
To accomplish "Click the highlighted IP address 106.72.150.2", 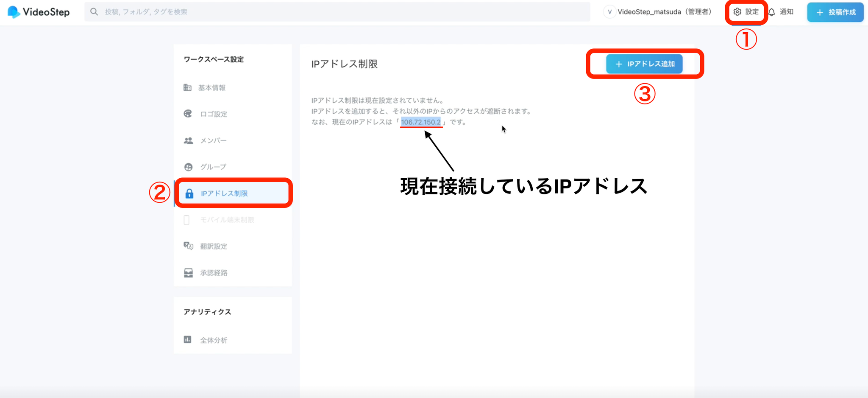I will point(421,122).
